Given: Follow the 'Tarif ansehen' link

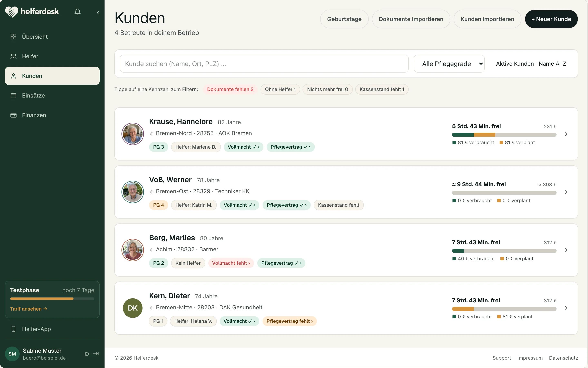Looking at the screenshot, I should [x=29, y=309].
